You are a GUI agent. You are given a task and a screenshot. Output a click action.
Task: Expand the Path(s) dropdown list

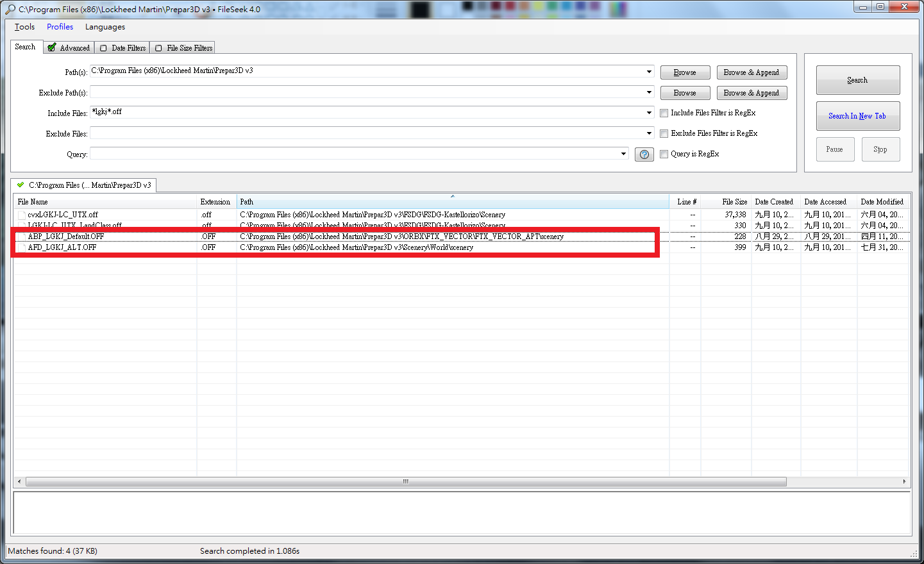(649, 72)
